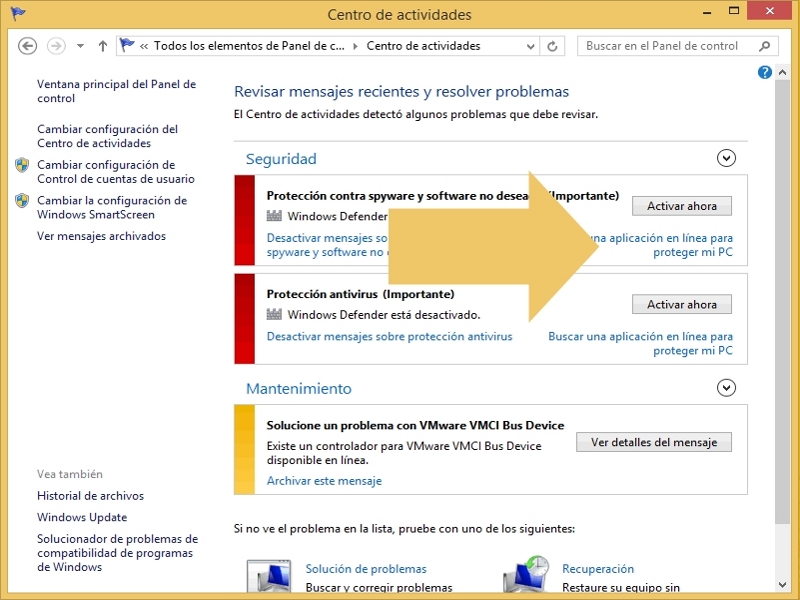Click Windows Defender icon in antivirus item

pyautogui.click(x=274, y=314)
